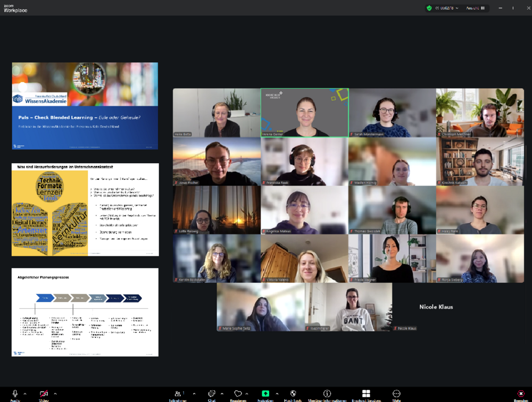Expand the video options arrow
532x402 pixels.
coord(55,394)
